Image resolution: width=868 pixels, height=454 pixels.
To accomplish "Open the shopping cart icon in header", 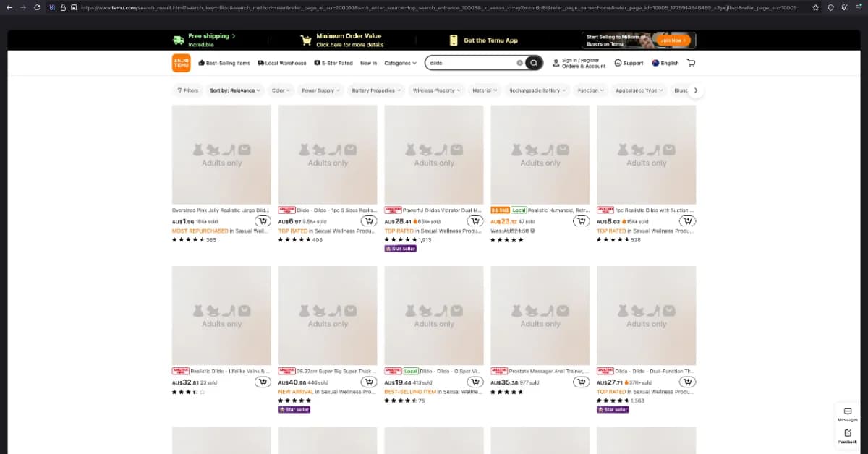I will pos(691,63).
